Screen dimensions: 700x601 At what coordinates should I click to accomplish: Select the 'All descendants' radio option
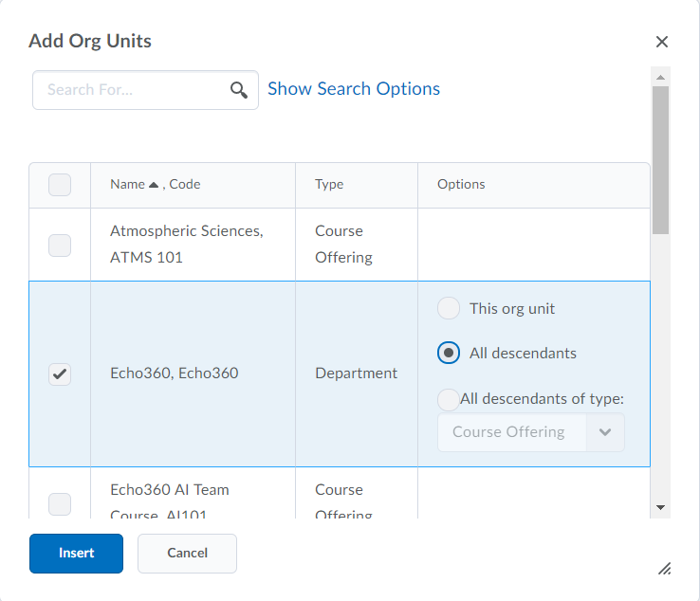coord(449,353)
